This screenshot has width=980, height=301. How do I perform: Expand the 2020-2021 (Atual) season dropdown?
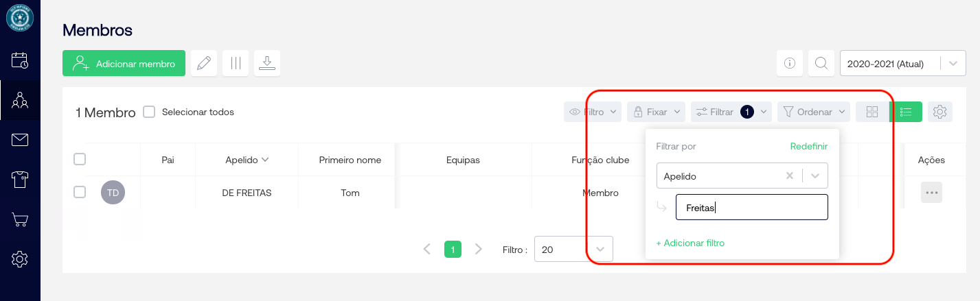953,64
